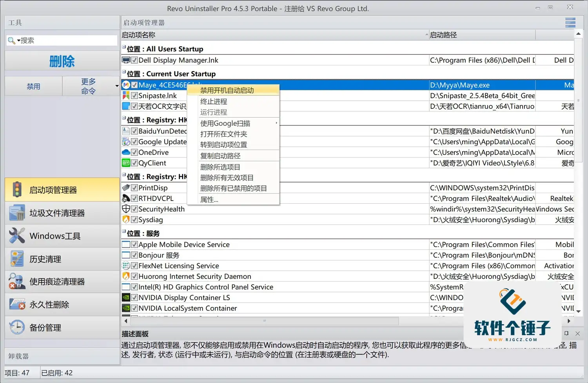
Task: Click the NVIDIA Display Container LS icon
Action: point(126,297)
